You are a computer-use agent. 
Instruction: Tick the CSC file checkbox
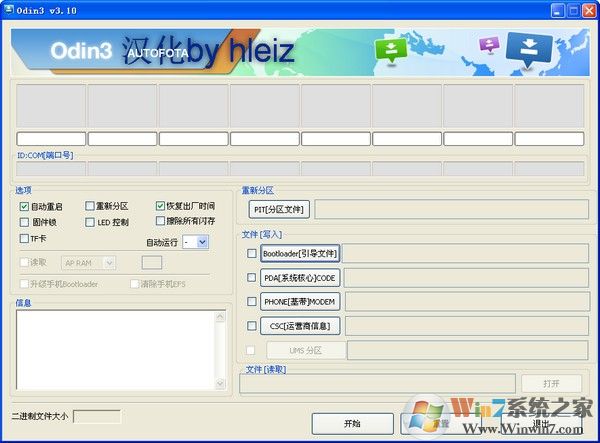(x=251, y=326)
